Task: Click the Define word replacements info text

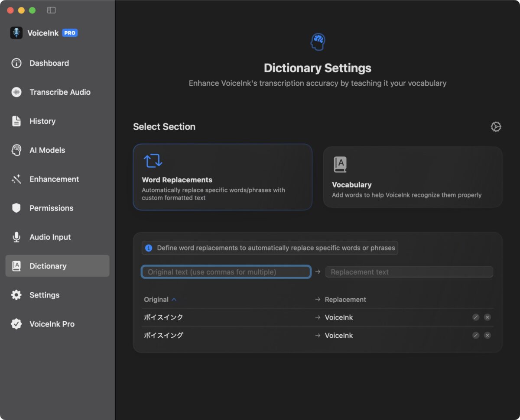Action: (276, 248)
